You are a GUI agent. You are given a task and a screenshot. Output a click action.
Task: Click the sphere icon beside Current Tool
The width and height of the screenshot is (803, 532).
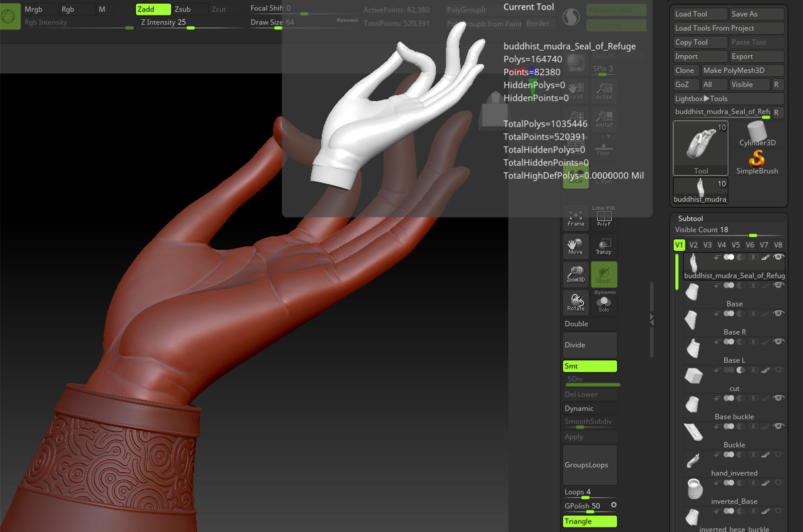571,18
